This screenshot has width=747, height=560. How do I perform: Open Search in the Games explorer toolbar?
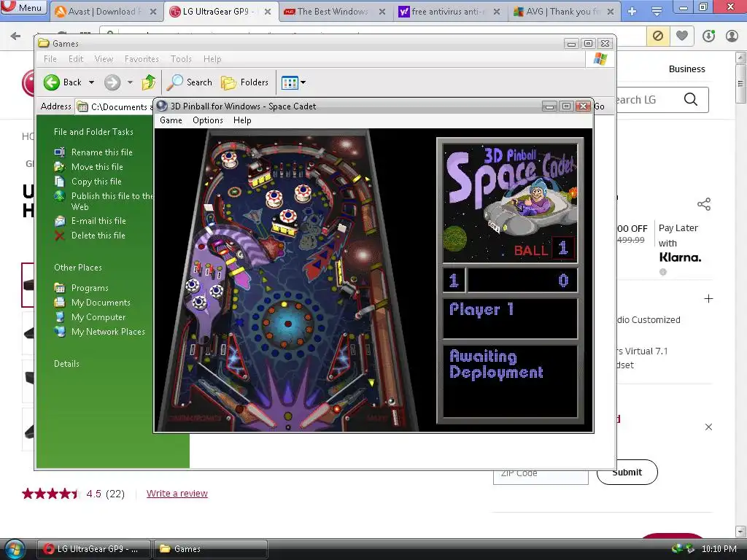tap(190, 82)
